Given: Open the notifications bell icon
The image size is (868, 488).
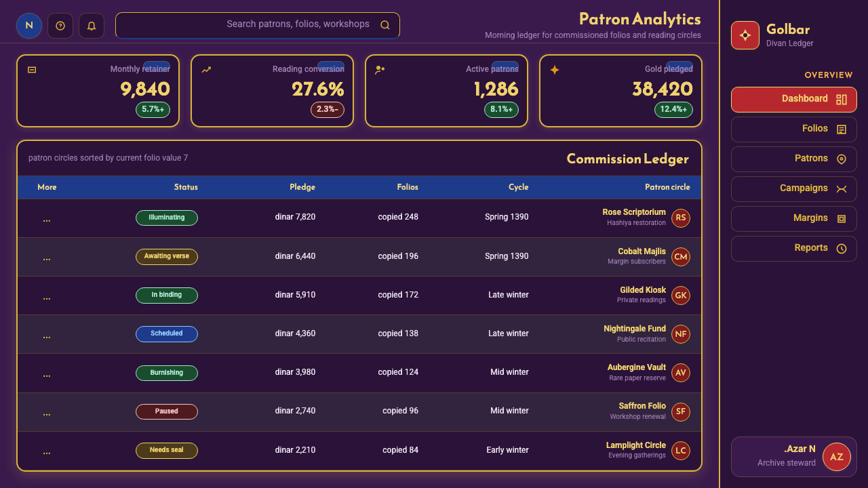Looking at the screenshot, I should pos(92,26).
